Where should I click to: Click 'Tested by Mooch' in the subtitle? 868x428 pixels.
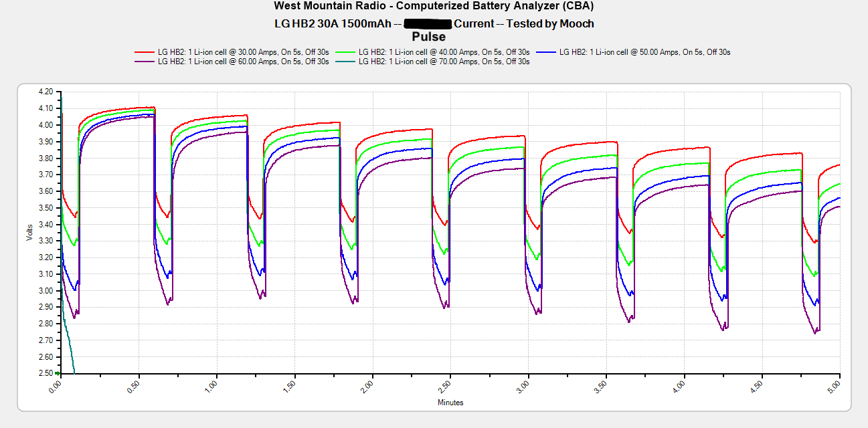click(x=550, y=24)
